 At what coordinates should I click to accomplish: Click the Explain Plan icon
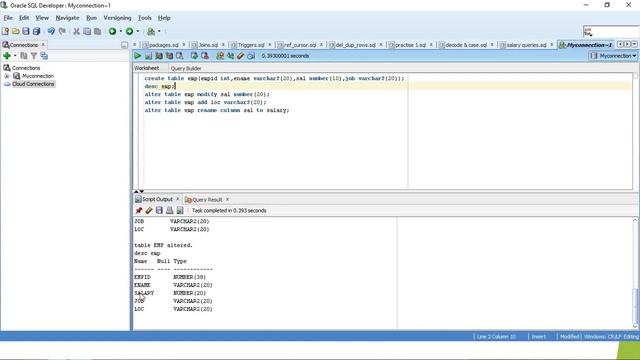pyautogui.click(x=159, y=56)
